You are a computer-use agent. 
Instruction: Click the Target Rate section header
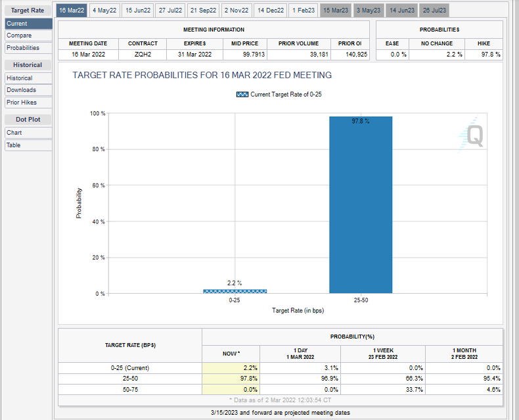[28, 11]
